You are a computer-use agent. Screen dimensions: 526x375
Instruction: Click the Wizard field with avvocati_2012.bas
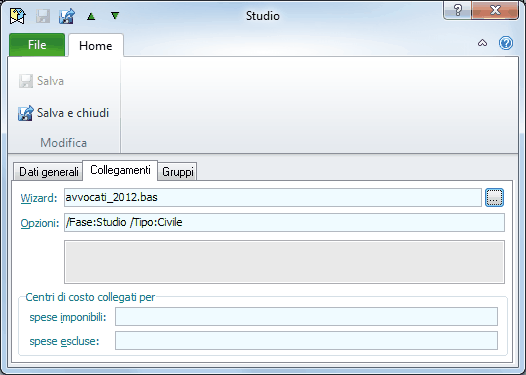(273, 198)
